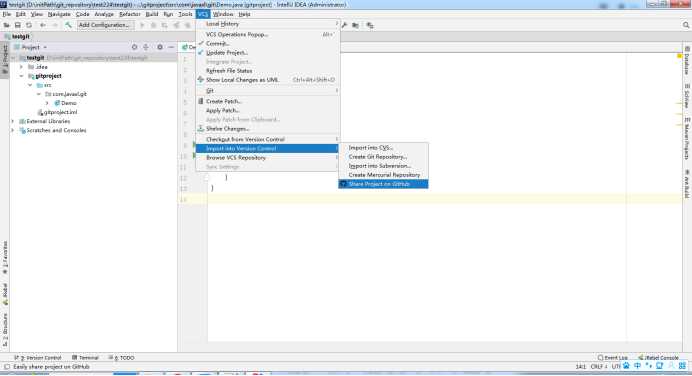Select Refresh File Status entry
Screen dimensions: 692x376
tap(268, 71)
